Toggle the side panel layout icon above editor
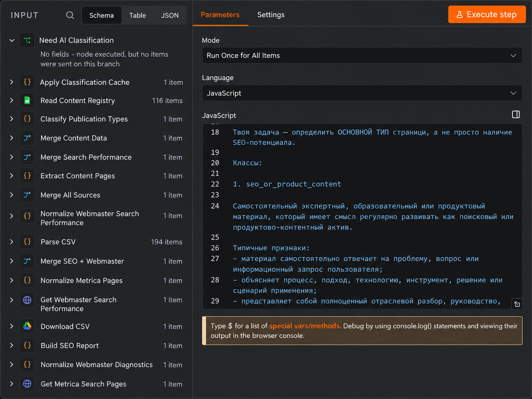Screen dimensions: 532x399 (x=516, y=114)
